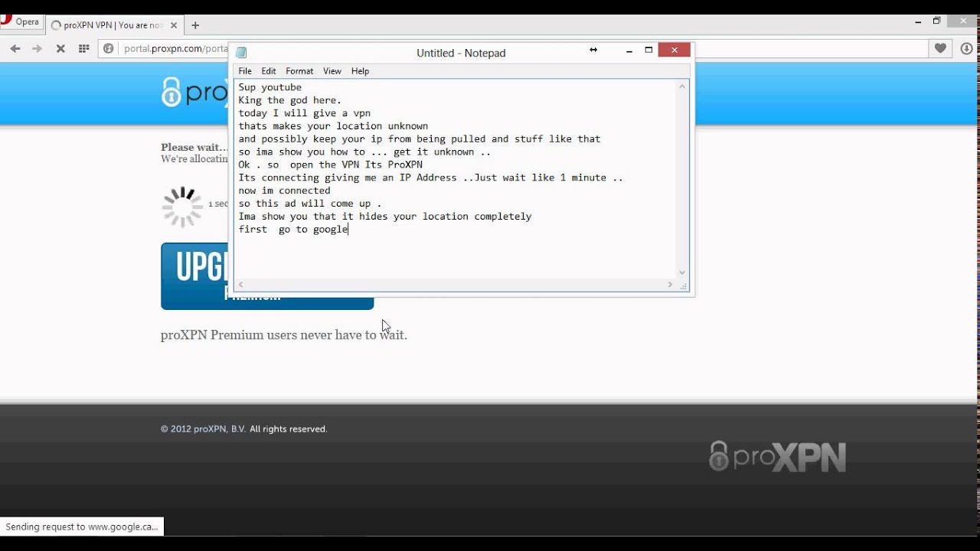Screen dimensions: 980x551
Task: Select the proXPN VPN tab
Action: (113, 25)
